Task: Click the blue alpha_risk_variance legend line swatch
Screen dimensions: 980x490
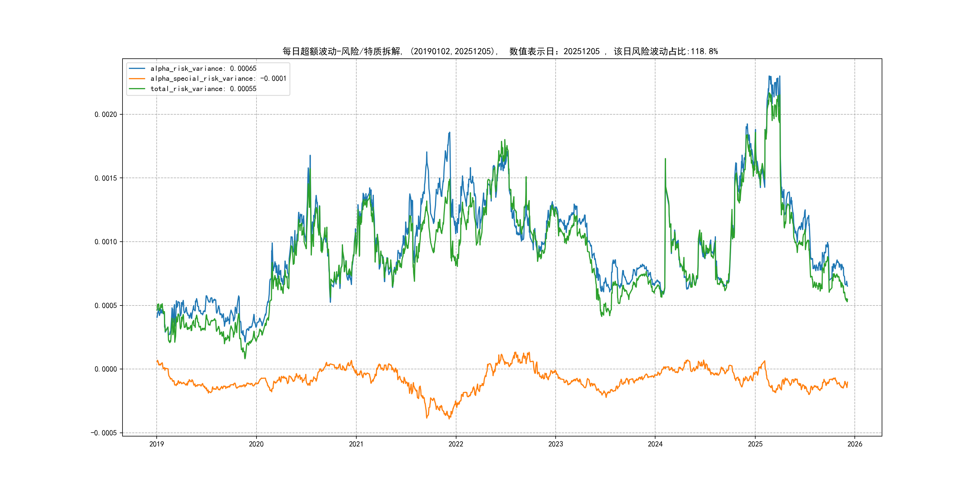Action: tap(137, 68)
